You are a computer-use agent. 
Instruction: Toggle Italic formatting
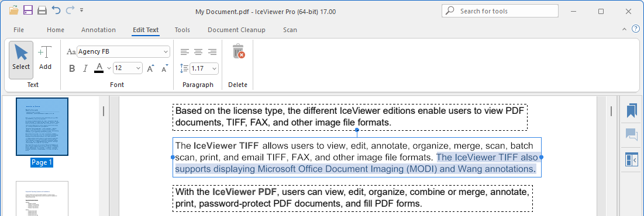[85, 68]
